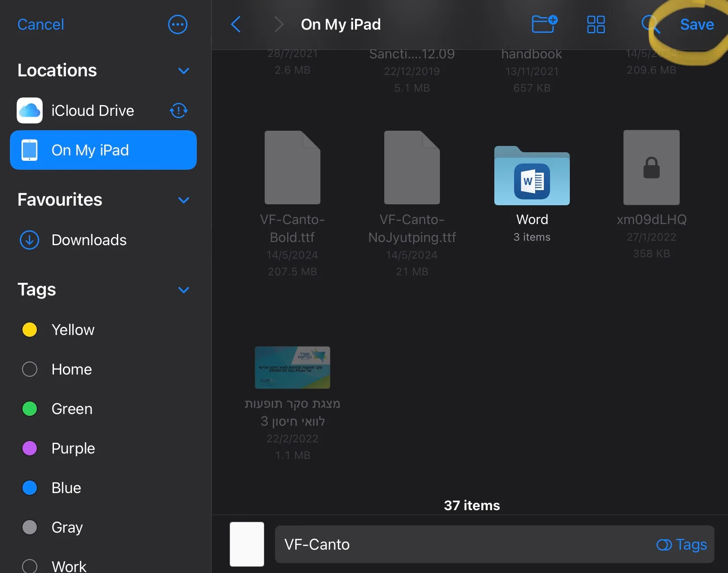
Task: Choose the Purple tag
Action: pyautogui.click(x=103, y=448)
